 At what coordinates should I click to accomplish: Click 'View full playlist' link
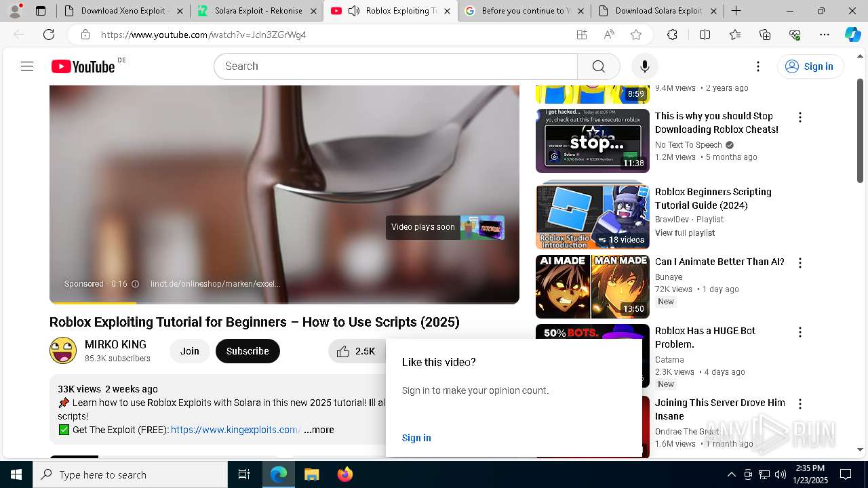pos(685,233)
